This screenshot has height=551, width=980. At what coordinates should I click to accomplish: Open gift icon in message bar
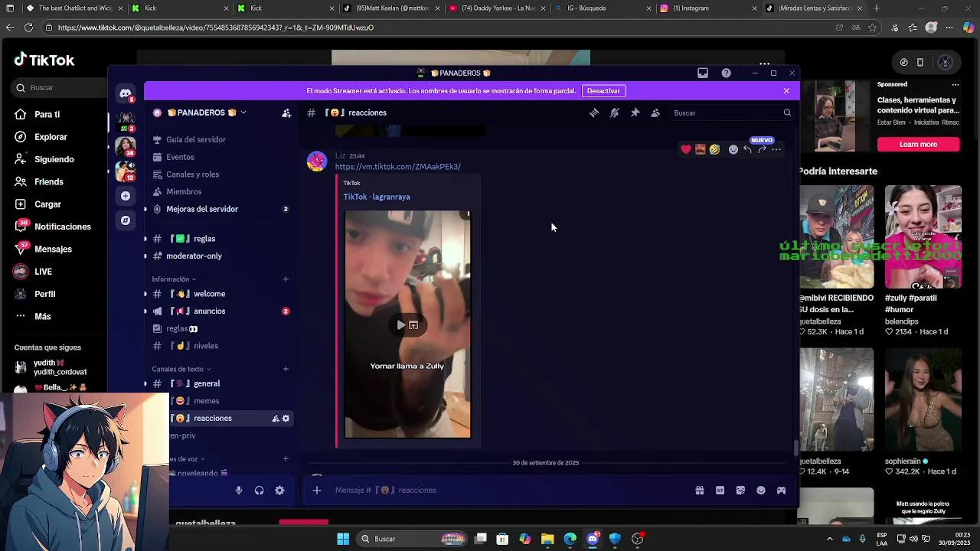tap(700, 491)
